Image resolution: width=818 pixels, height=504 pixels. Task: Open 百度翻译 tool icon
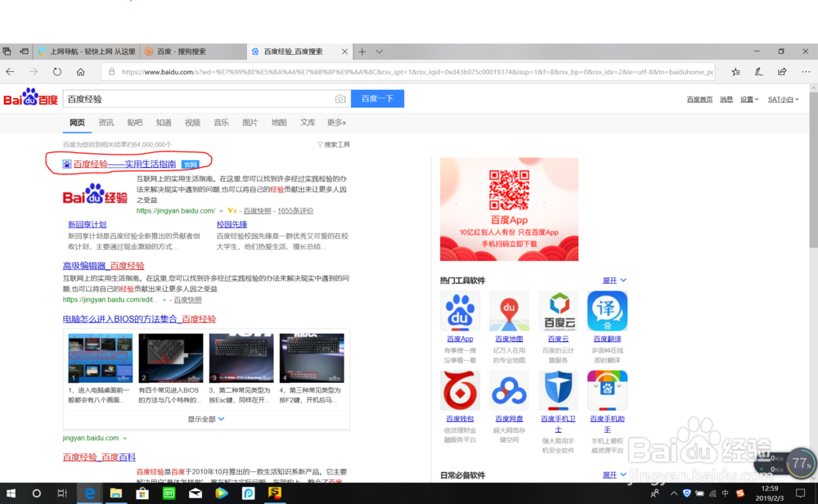pyautogui.click(x=607, y=312)
